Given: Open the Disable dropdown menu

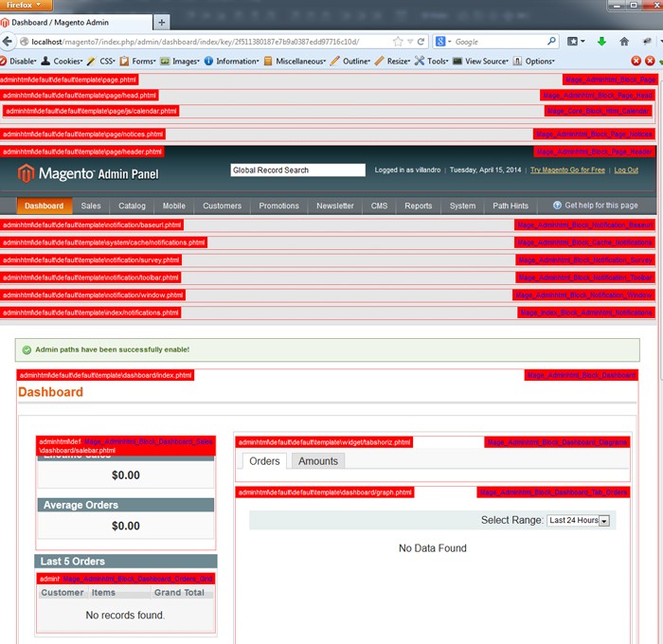Looking at the screenshot, I should click(23, 61).
